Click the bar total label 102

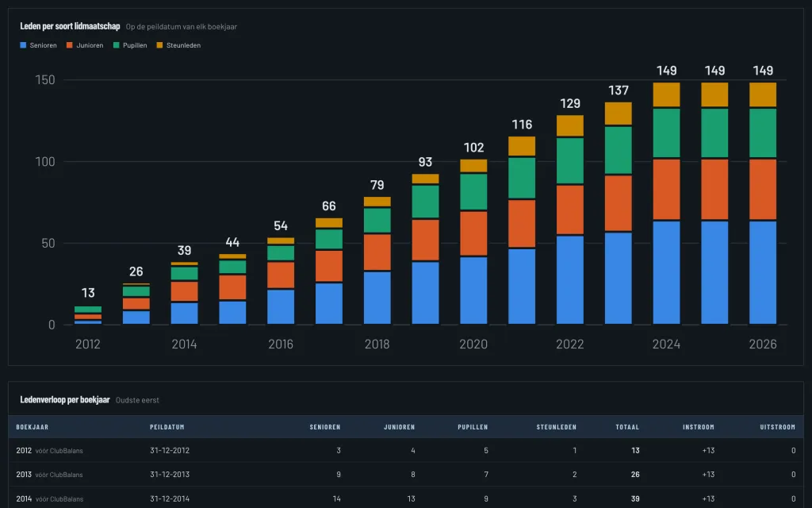(x=473, y=147)
